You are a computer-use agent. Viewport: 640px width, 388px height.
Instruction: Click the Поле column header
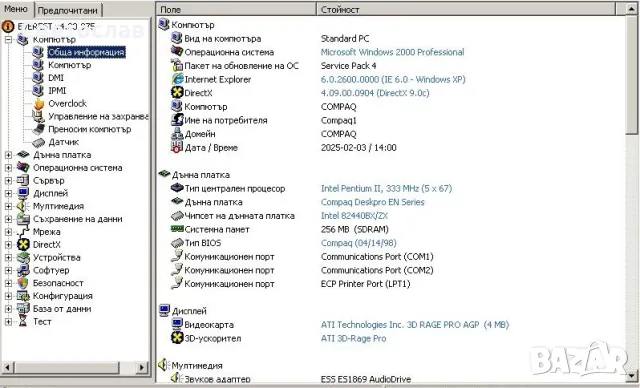(x=236, y=9)
